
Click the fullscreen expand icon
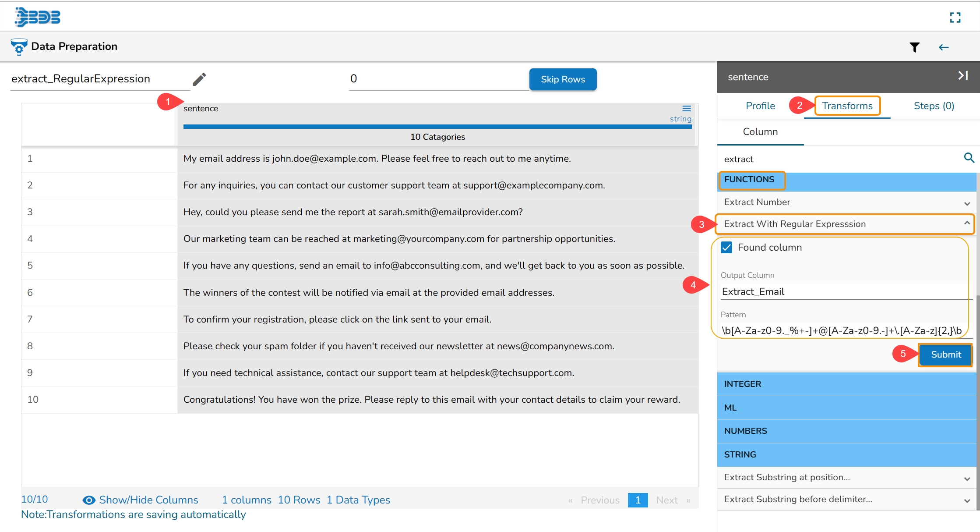(955, 18)
